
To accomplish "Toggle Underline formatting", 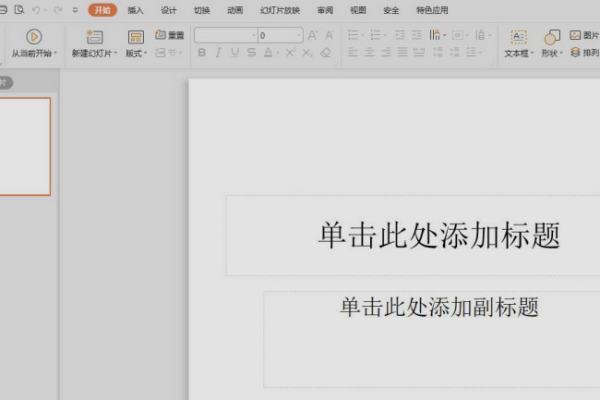I will click(235, 53).
